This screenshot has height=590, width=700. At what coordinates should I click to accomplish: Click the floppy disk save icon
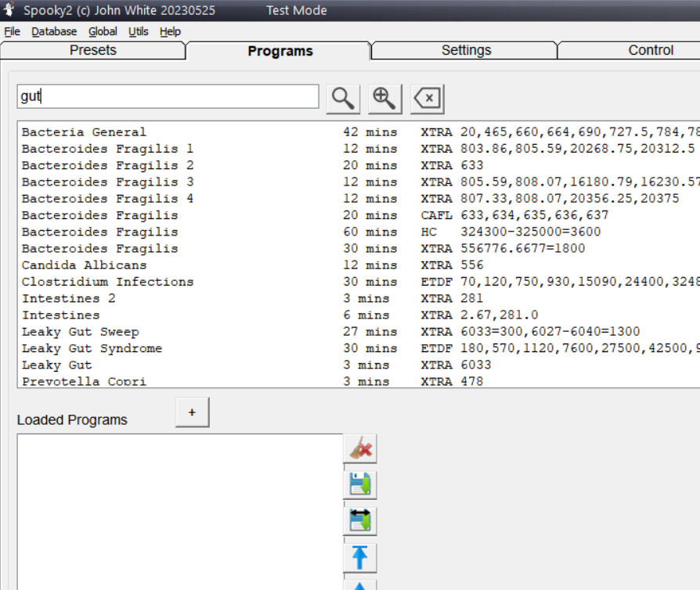[360, 485]
